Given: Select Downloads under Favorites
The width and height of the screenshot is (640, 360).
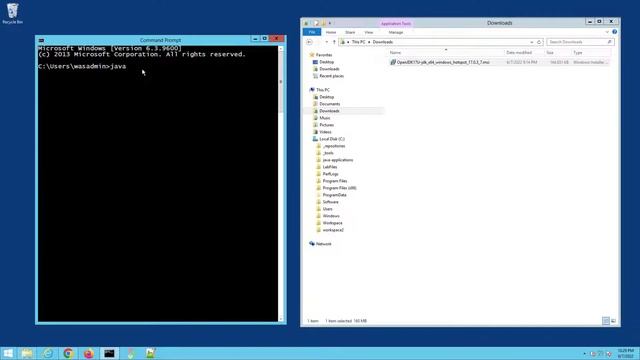Looking at the screenshot, I should click(329, 69).
